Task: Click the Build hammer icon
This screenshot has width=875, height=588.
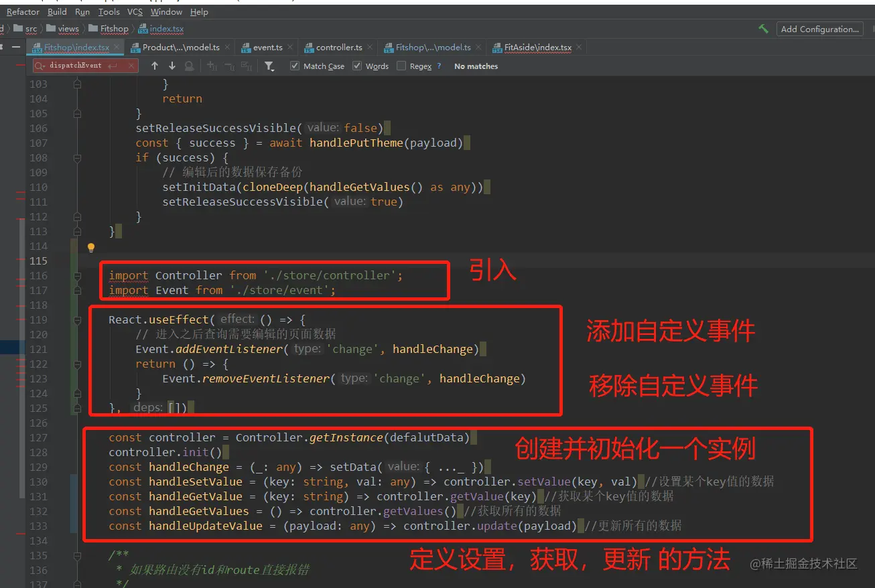Action: tap(763, 29)
